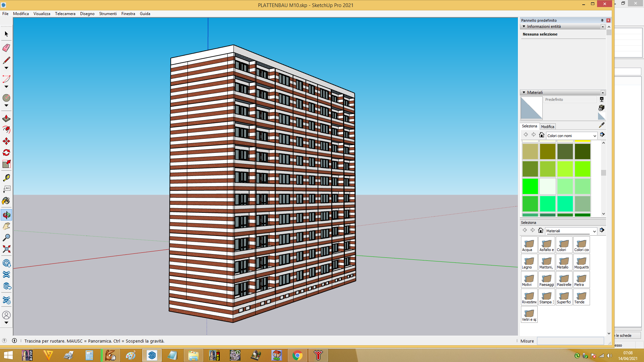The height and width of the screenshot is (362, 644).
Task: Open the Pietra materials folder
Action: (582, 280)
